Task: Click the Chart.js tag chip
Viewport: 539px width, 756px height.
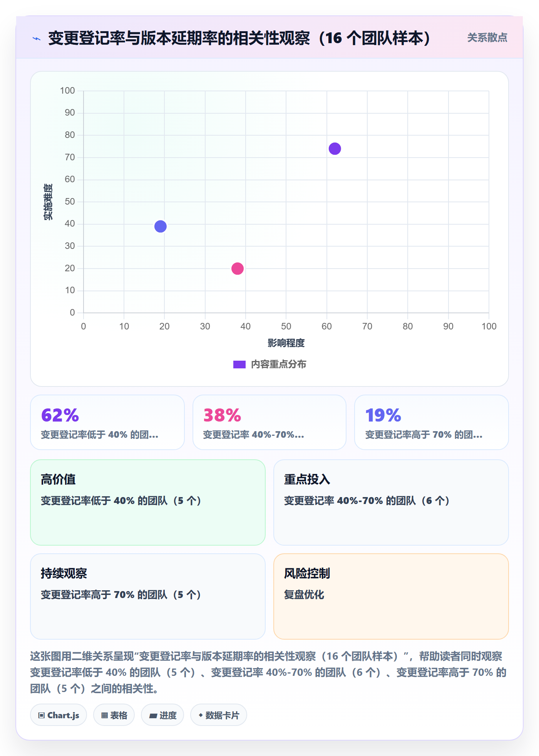Action: [59, 715]
